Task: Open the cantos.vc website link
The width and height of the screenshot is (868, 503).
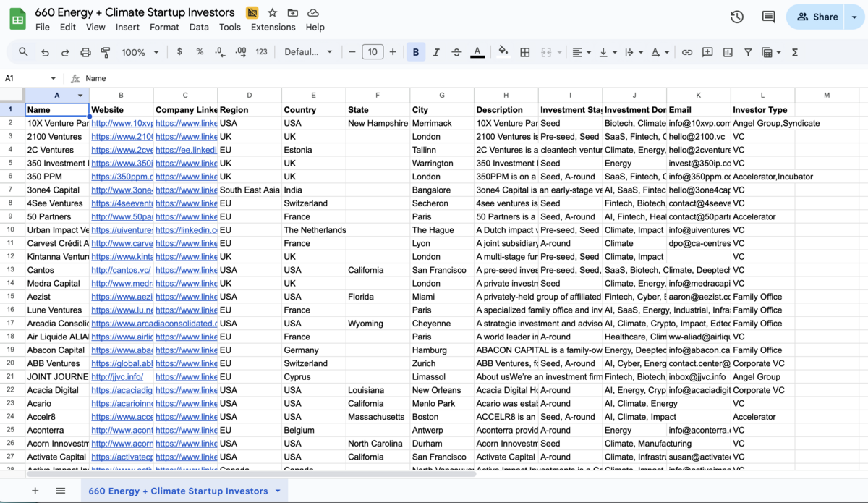Action: tap(121, 270)
